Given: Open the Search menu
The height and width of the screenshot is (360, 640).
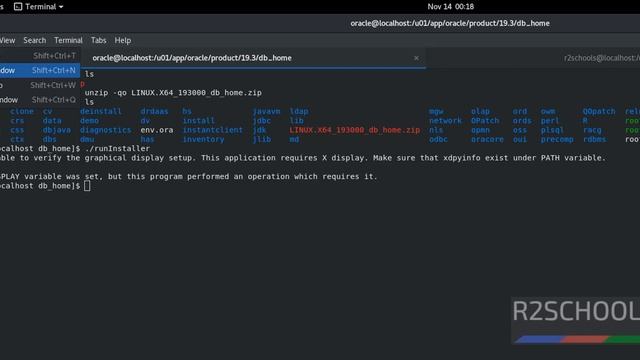Looking at the screenshot, I should (x=35, y=40).
